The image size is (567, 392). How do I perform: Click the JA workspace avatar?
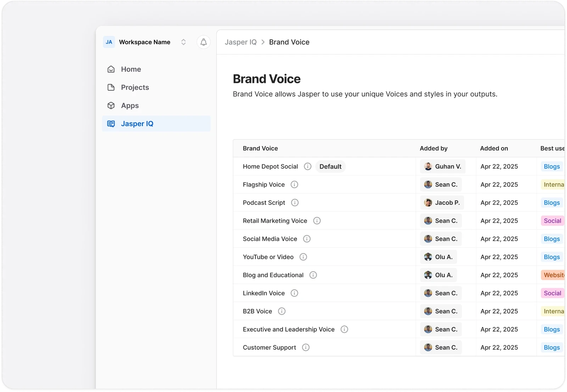(x=109, y=42)
